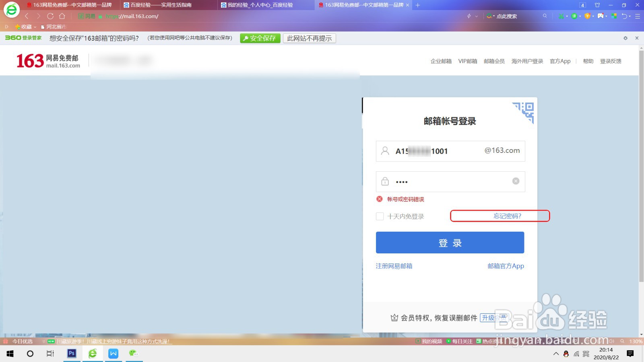The height and width of the screenshot is (362, 644).
Task: Open Photoshop from the taskbar
Action: point(72,353)
